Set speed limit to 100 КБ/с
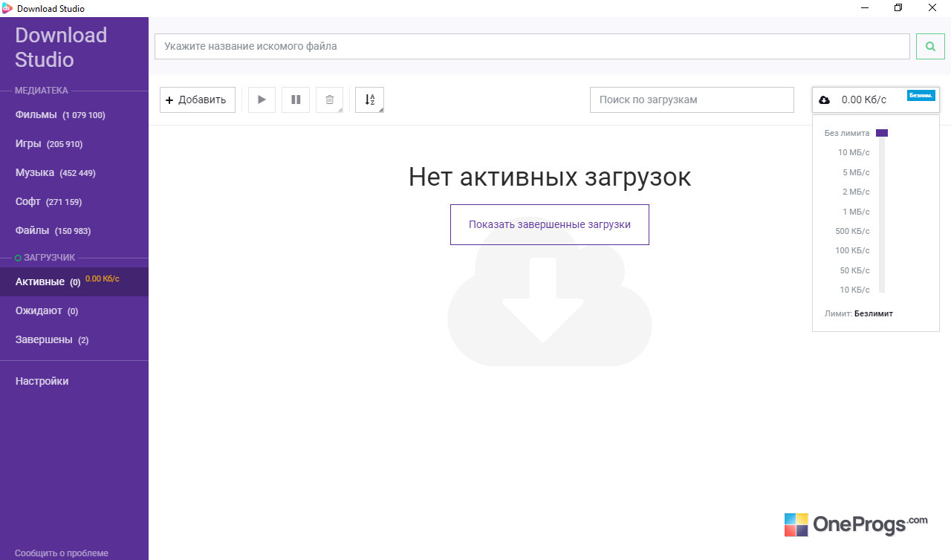 (852, 250)
